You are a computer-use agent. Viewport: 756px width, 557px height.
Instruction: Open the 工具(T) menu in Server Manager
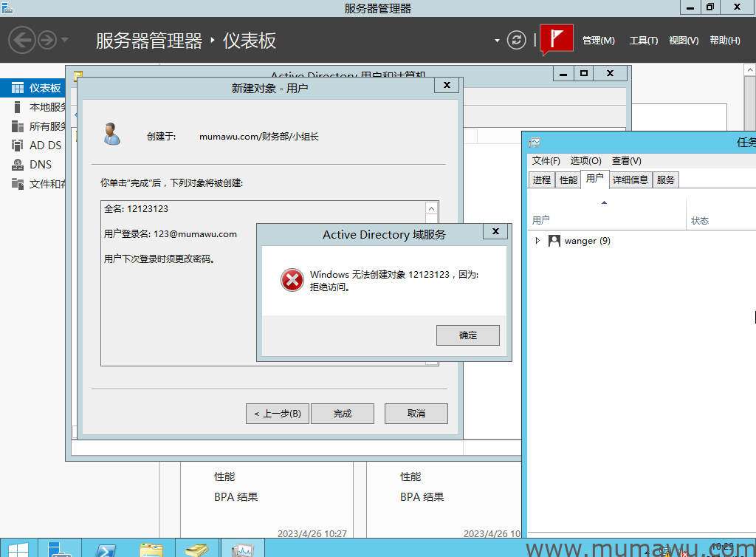(x=642, y=40)
